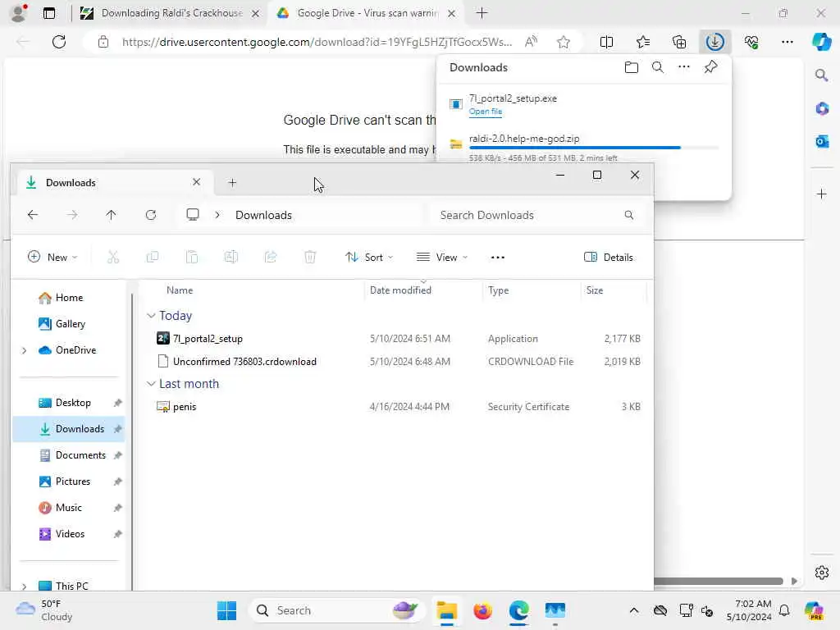Open Edge tab actions menu icon
The width and height of the screenshot is (840, 630).
point(48,13)
